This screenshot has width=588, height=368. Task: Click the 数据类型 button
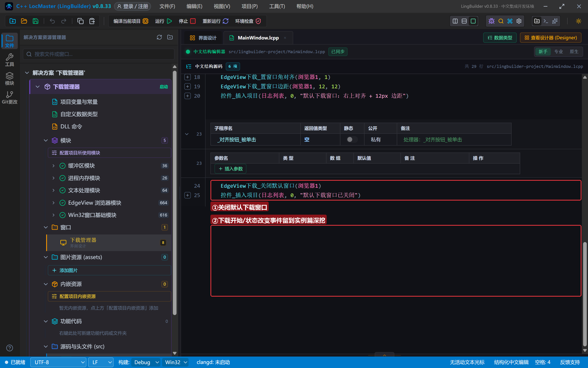click(x=500, y=38)
